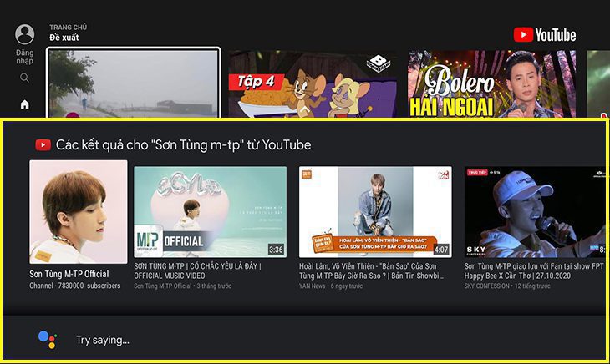Watch the FPT fan meeting live stream thumbnail
Viewport: 610px width, 364px height.
[x=535, y=212]
